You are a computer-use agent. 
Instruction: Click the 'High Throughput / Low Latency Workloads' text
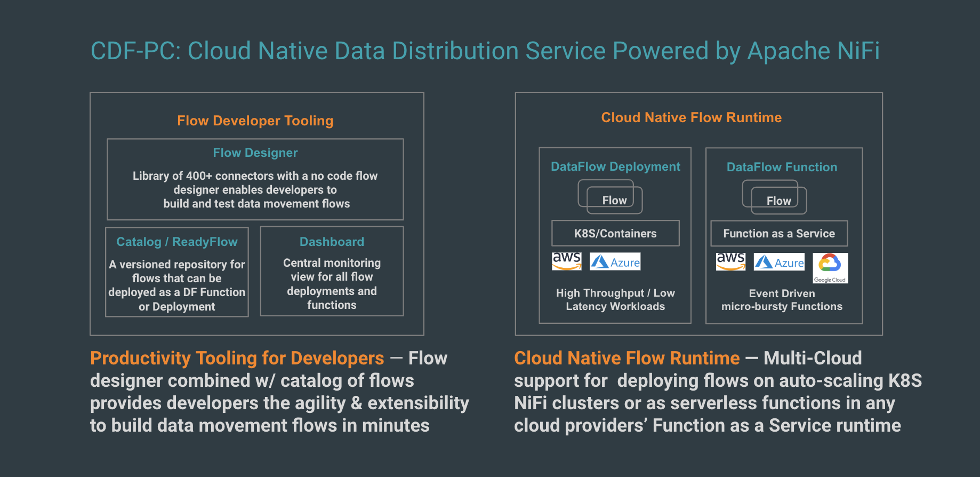coord(615,299)
